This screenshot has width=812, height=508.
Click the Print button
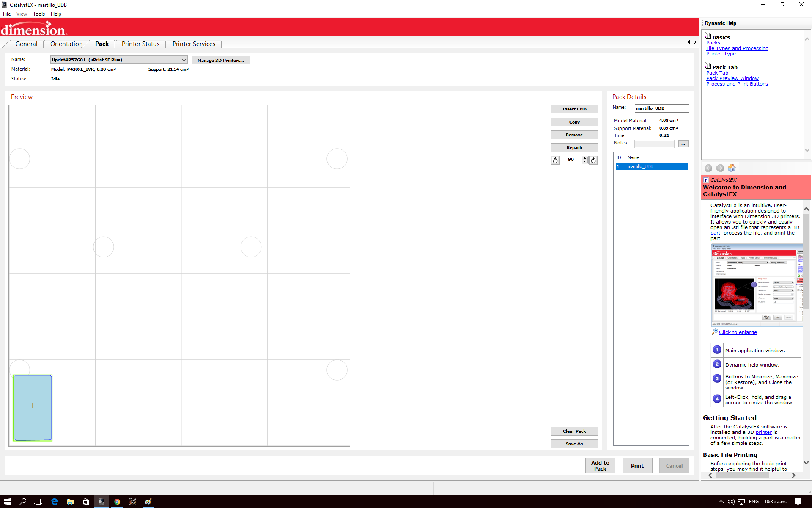[637, 466]
